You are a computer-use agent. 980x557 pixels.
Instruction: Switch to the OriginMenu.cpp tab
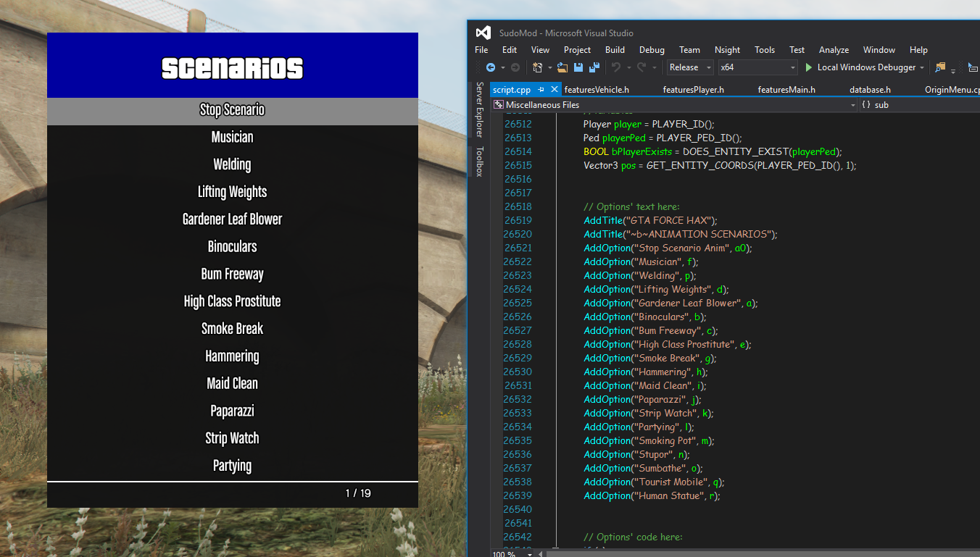[x=952, y=90]
